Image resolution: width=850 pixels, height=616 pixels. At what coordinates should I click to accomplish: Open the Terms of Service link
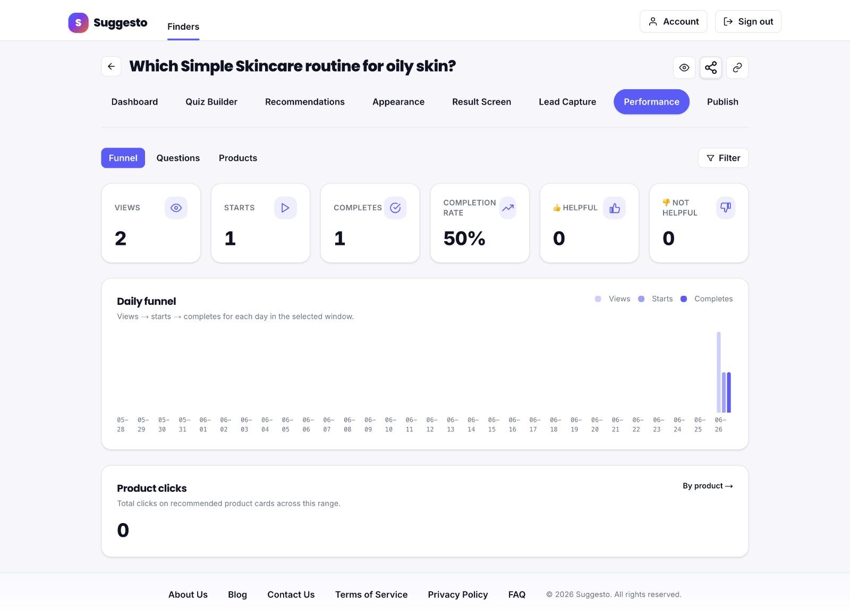(x=371, y=595)
